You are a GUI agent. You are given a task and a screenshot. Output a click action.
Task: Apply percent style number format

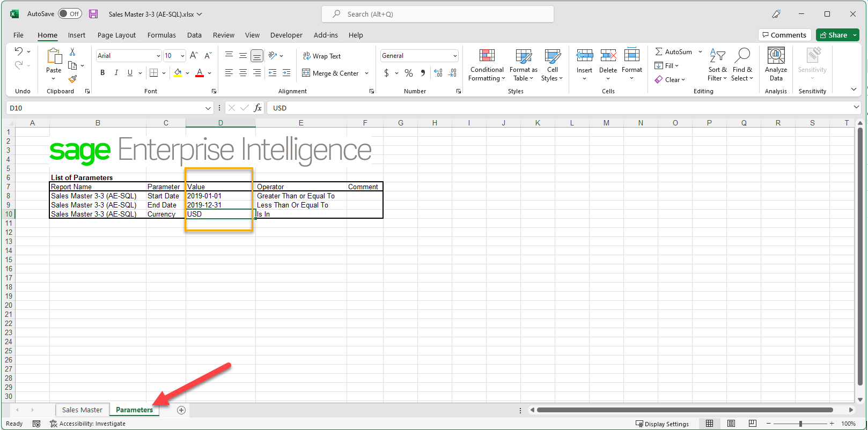point(409,73)
